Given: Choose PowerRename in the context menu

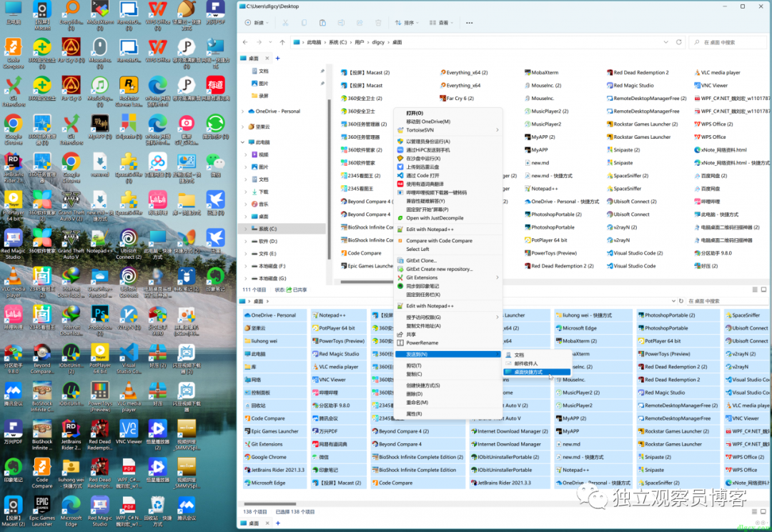Looking at the screenshot, I should click(x=448, y=343).
